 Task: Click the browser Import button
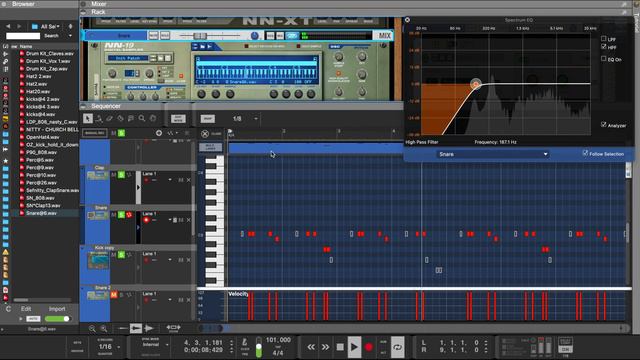57,309
